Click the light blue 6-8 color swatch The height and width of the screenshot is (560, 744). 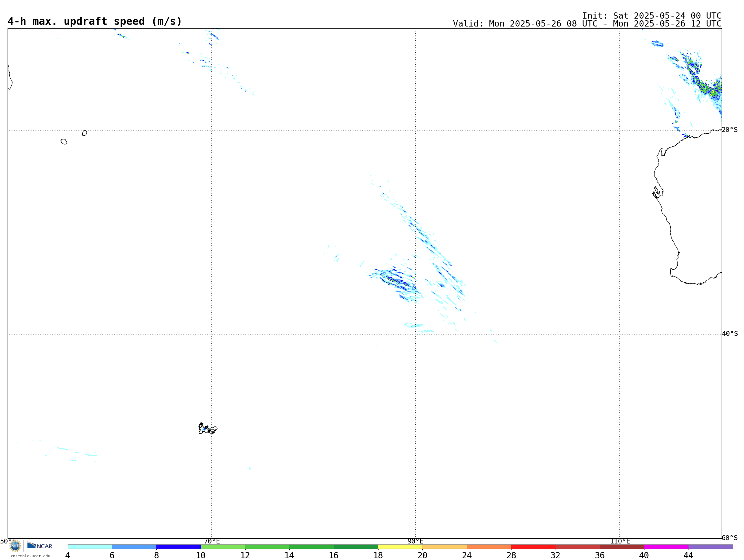point(134,547)
